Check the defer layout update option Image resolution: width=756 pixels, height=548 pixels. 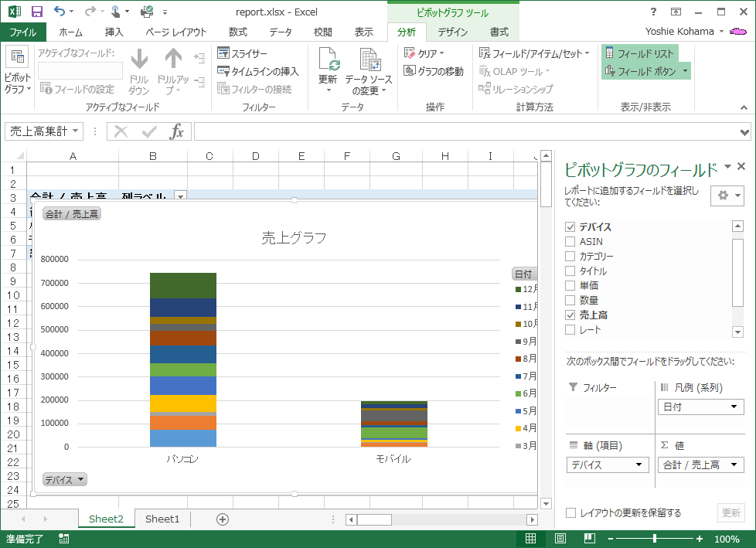(x=570, y=513)
